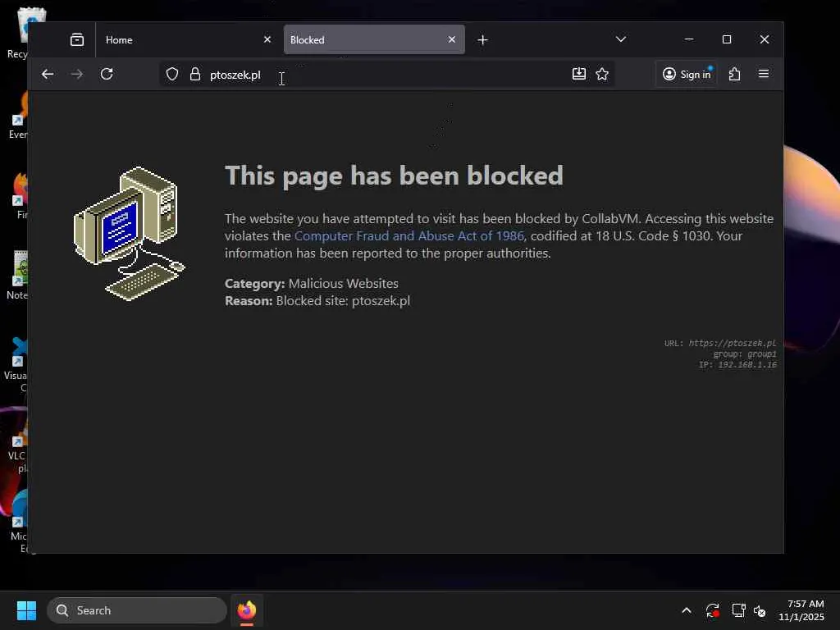Close the Blocked tab
This screenshot has height=630, width=840.
click(452, 39)
